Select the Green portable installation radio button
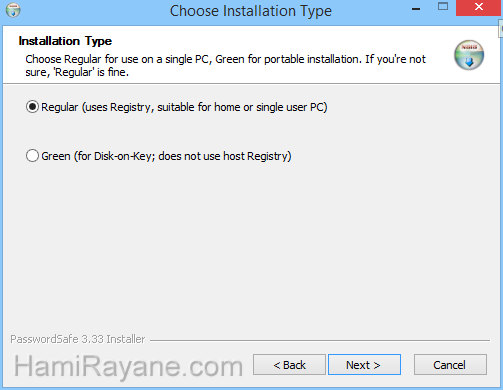503x390 pixels. pyautogui.click(x=32, y=156)
